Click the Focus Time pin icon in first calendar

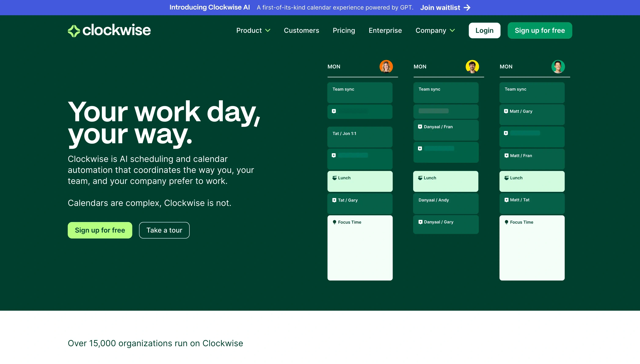coord(335,222)
